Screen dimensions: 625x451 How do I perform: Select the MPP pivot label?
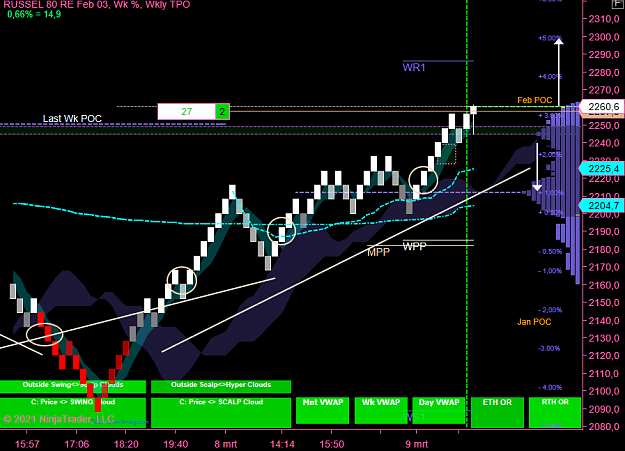pos(378,252)
